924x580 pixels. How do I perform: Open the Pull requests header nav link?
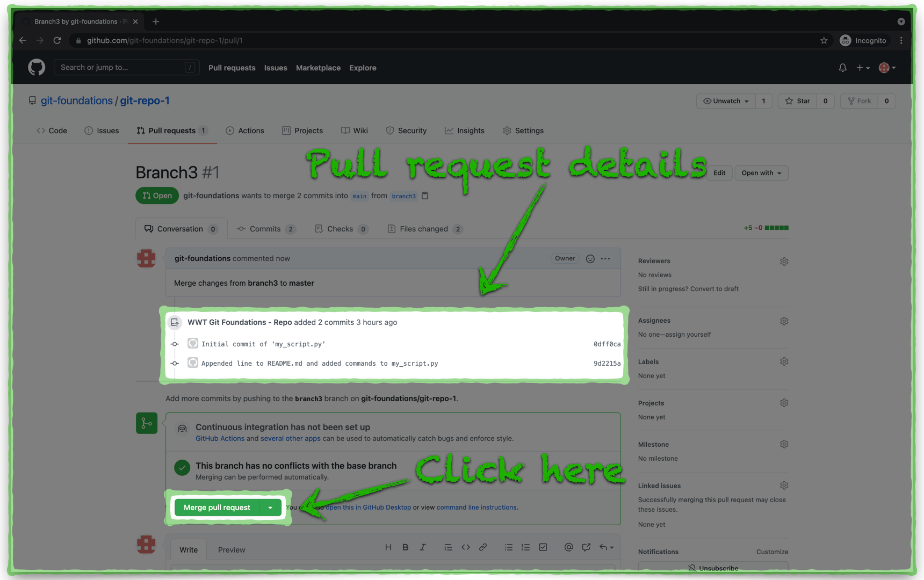tap(232, 68)
